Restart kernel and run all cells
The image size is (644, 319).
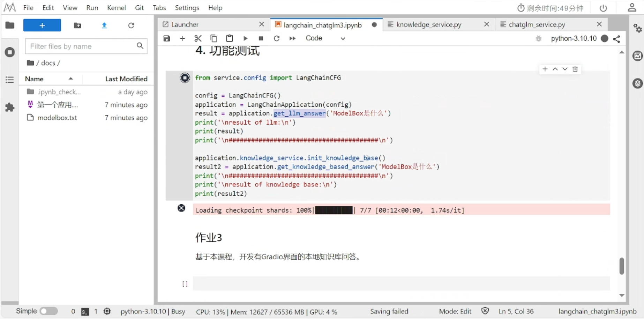click(292, 38)
